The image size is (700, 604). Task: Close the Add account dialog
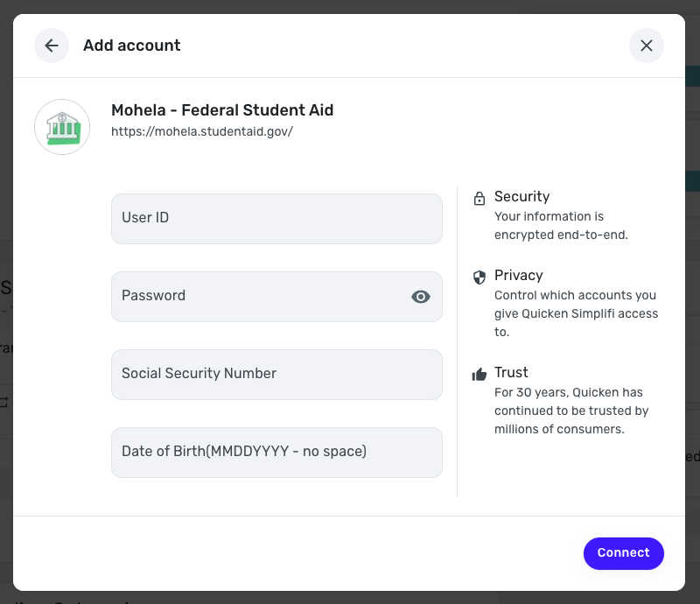647,46
